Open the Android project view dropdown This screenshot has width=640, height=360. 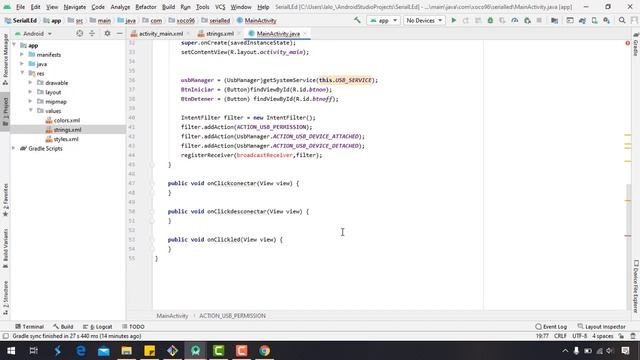33,33
